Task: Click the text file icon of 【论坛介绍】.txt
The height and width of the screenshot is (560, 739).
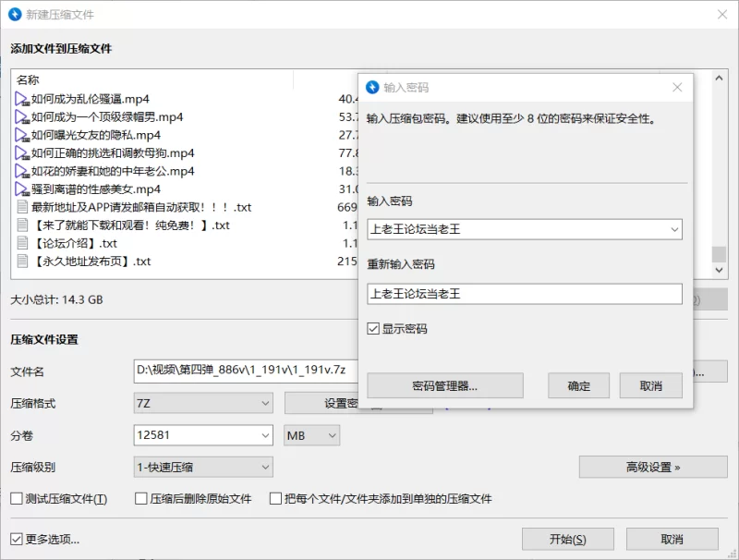Action: click(22, 243)
